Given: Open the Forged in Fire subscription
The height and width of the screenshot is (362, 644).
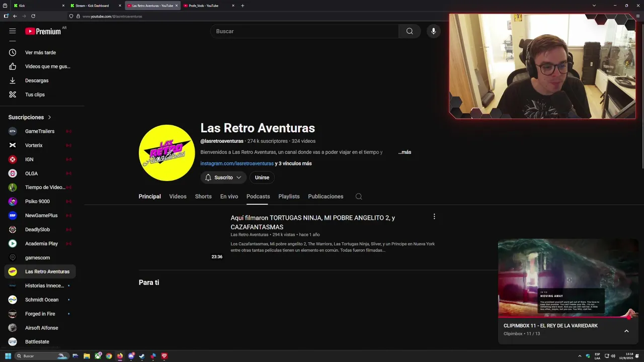Looking at the screenshot, I should (x=40, y=314).
